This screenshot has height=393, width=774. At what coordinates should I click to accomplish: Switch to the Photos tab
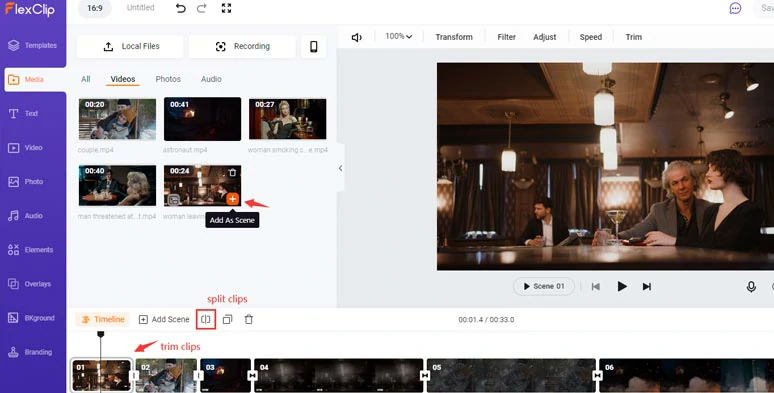click(x=168, y=79)
